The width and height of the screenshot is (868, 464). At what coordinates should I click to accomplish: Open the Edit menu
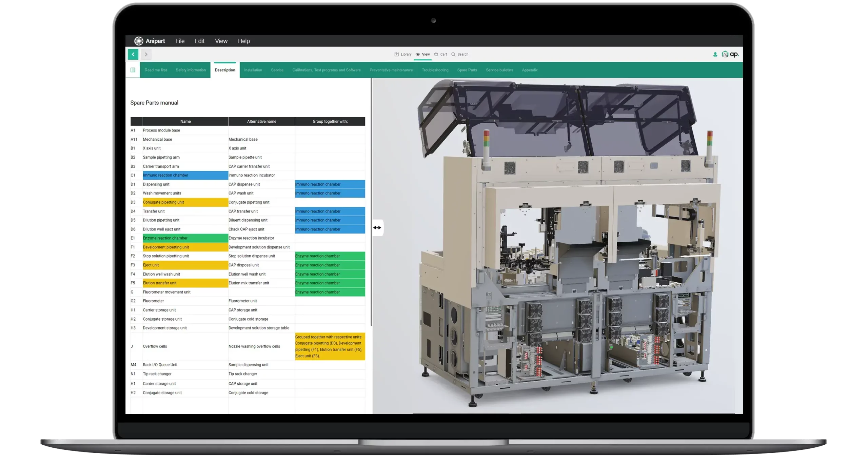tap(199, 41)
